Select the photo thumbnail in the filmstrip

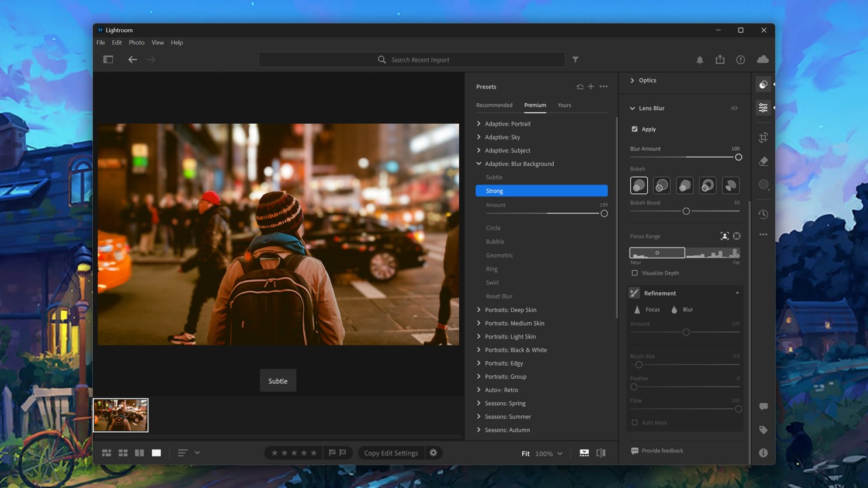tap(120, 415)
